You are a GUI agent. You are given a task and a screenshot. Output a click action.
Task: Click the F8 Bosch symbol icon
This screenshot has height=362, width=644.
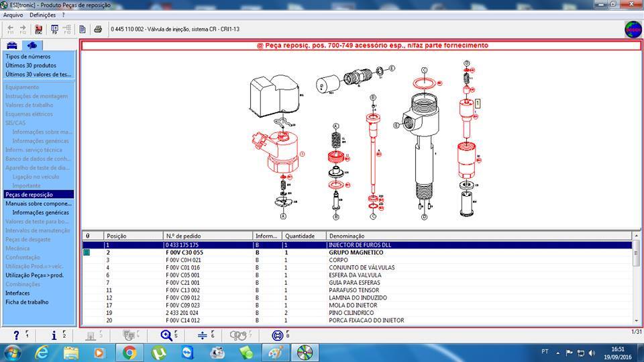[278, 336]
